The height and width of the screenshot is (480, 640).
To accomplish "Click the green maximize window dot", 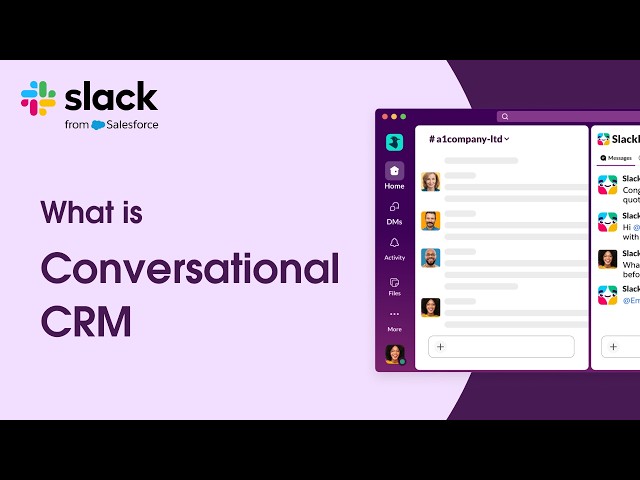I will pyautogui.click(x=403, y=117).
